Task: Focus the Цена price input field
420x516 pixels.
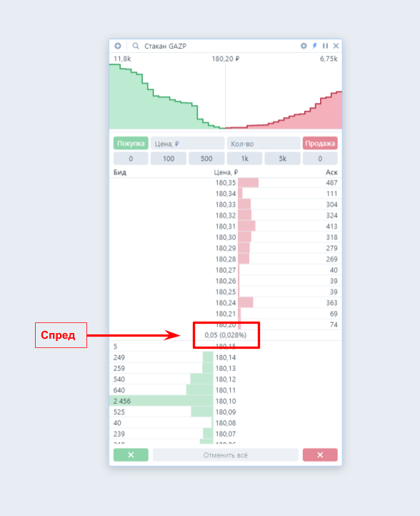Action: pyautogui.click(x=187, y=144)
